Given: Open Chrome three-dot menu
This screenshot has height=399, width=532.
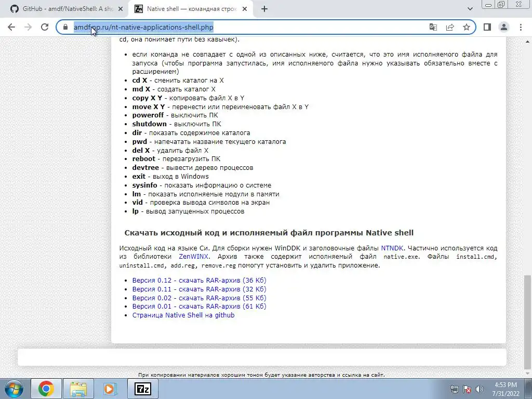Looking at the screenshot, I should [521, 27].
